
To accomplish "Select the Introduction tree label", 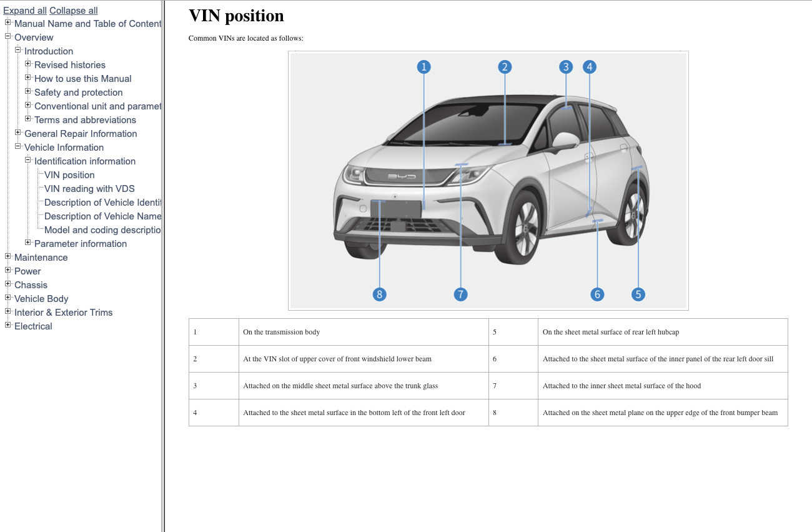I will tap(49, 51).
